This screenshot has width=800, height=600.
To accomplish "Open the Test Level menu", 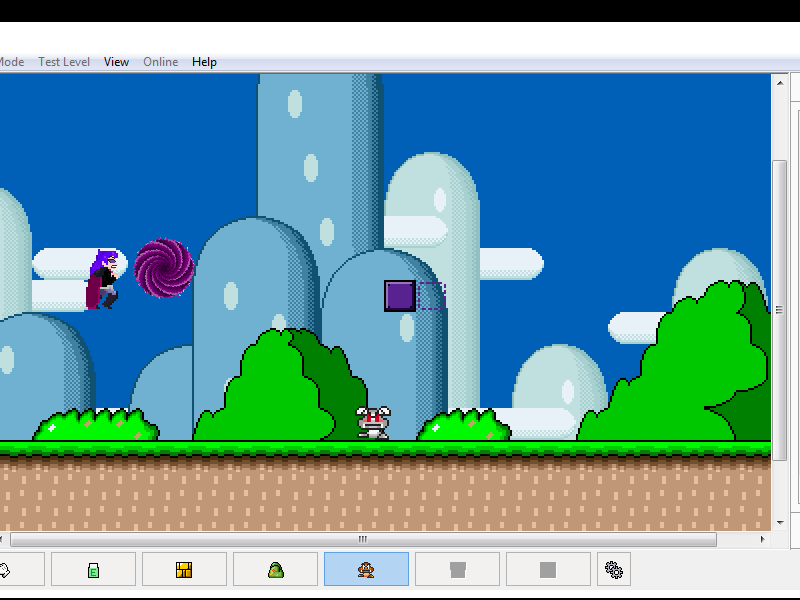I will click(x=64, y=62).
